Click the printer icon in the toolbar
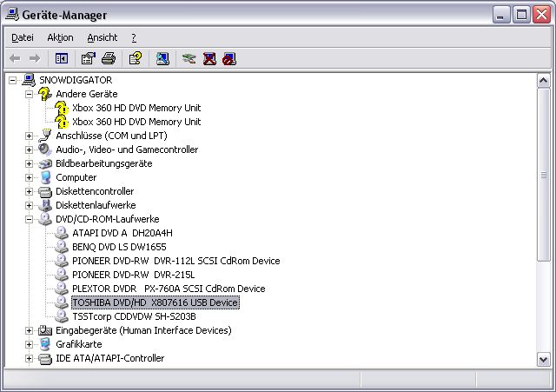556x392 pixels. (x=108, y=58)
